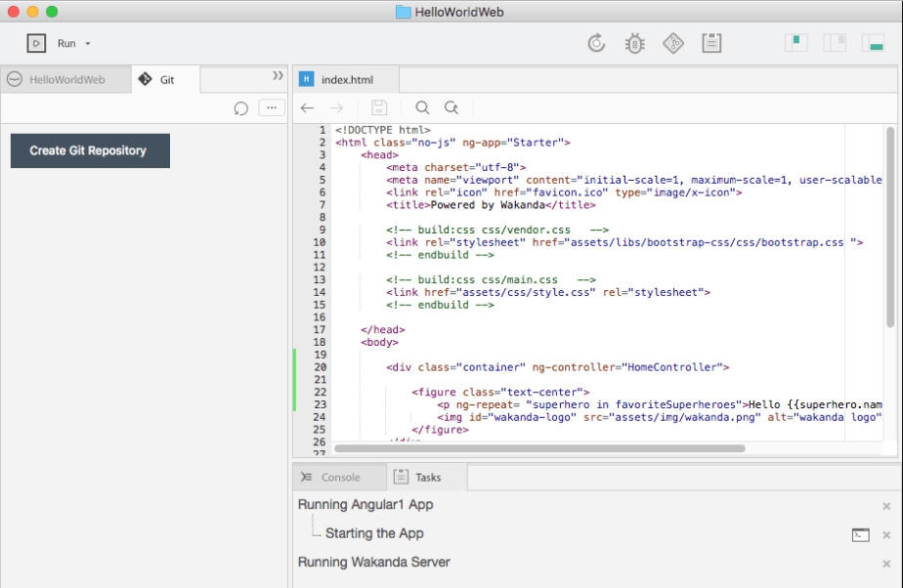Open the debugger with the bug icon
The width and height of the screenshot is (903, 588).
634,42
